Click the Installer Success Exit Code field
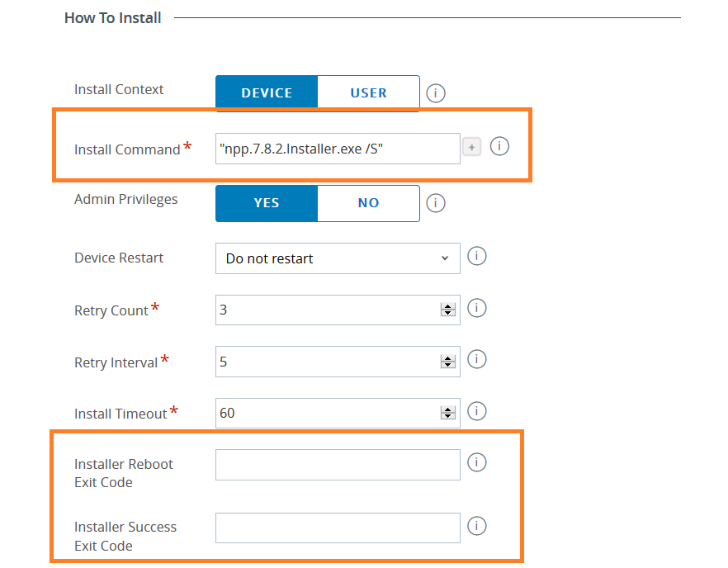The image size is (728, 568). coord(338,528)
